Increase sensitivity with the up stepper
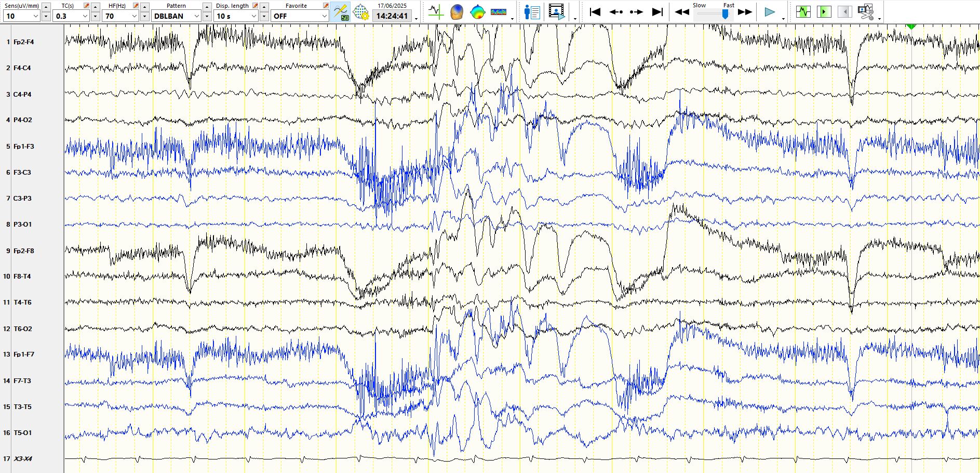This screenshot has width=980, height=473. point(46,7)
